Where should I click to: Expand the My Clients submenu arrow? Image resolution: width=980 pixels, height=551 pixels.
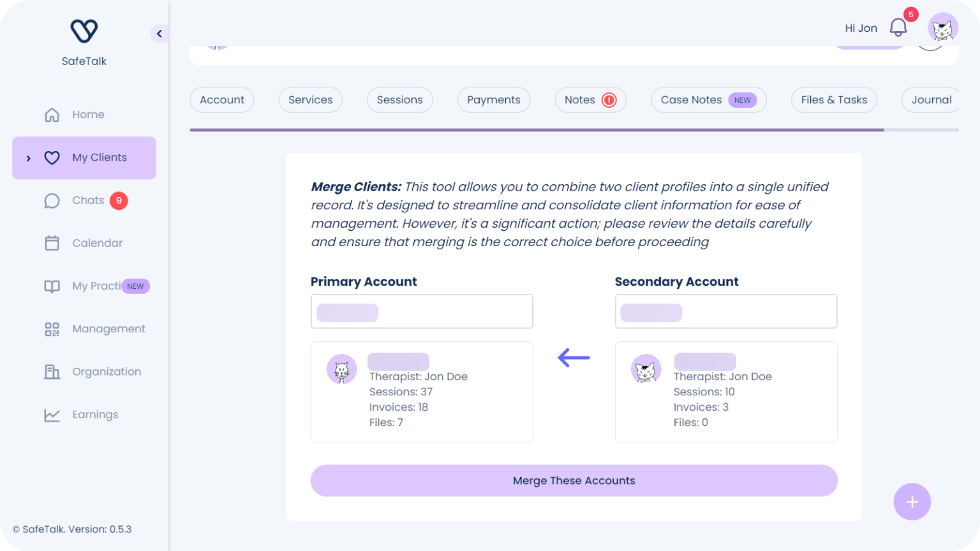(28, 158)
